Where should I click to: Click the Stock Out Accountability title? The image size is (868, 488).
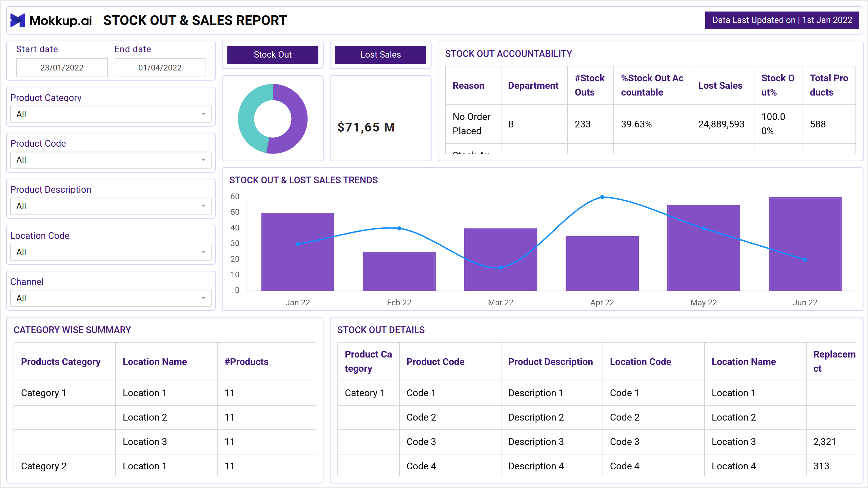(509, 54)
